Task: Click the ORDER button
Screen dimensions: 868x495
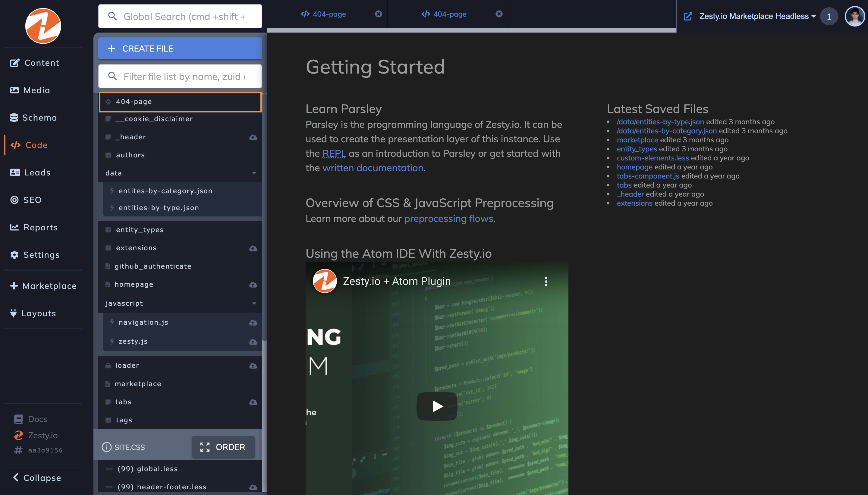Action: 223,447
